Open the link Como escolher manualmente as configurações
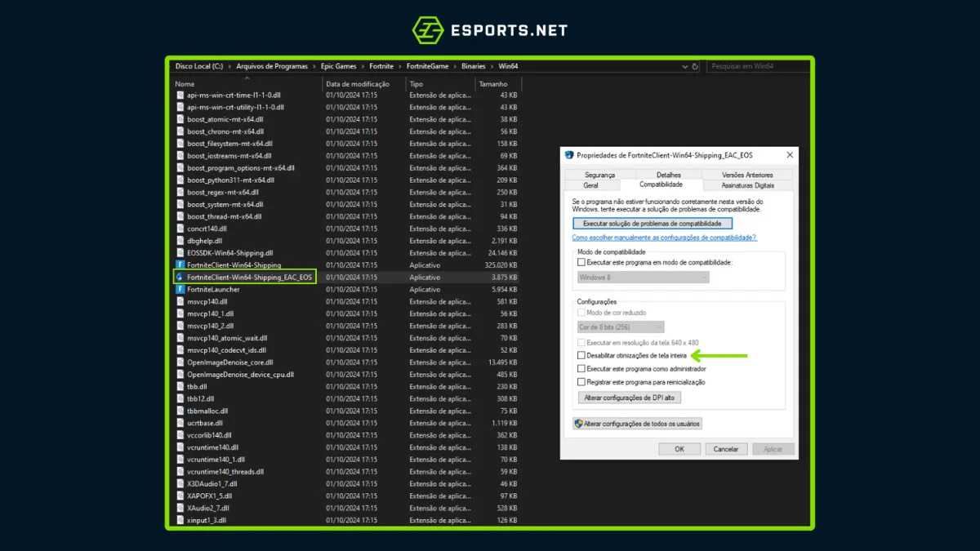This screenshot has height=551, width=980. (664, 238)
